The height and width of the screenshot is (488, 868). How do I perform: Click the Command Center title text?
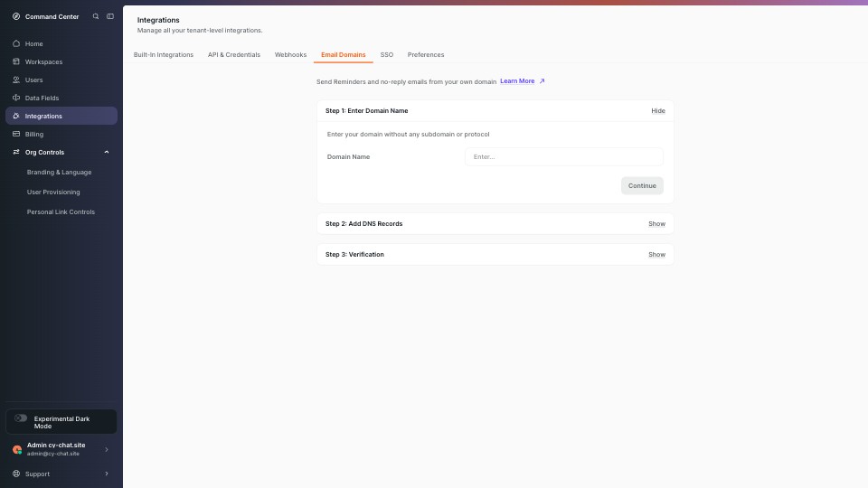pos(52,16)
